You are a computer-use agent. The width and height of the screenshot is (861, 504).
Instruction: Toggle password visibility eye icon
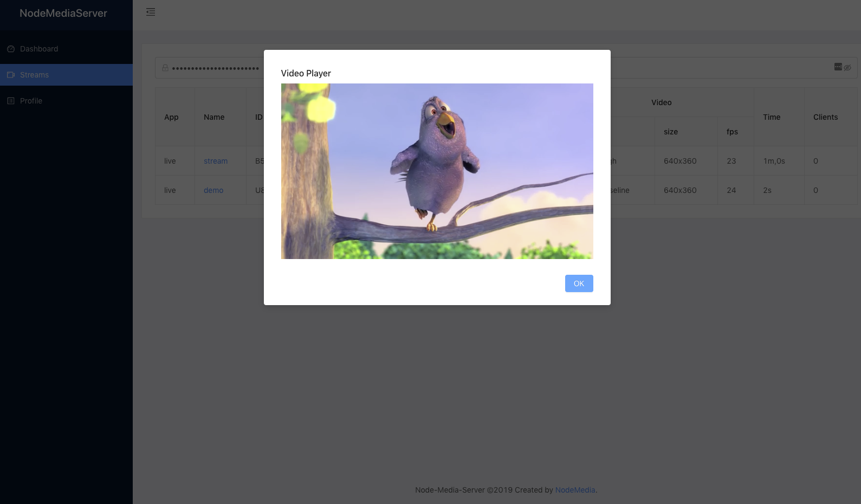coord(847,68)
